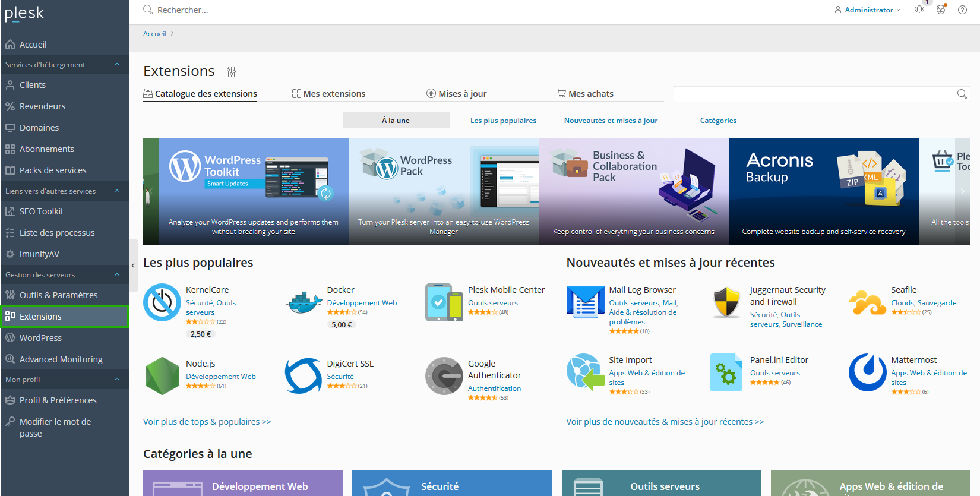
Task: Open Revendeurs in the sidebar
Action: [65, 106]
